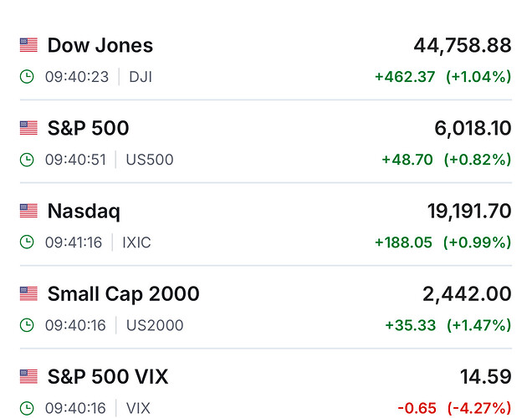Click the Dow Jones price 44,758.88

pos(462,45)
